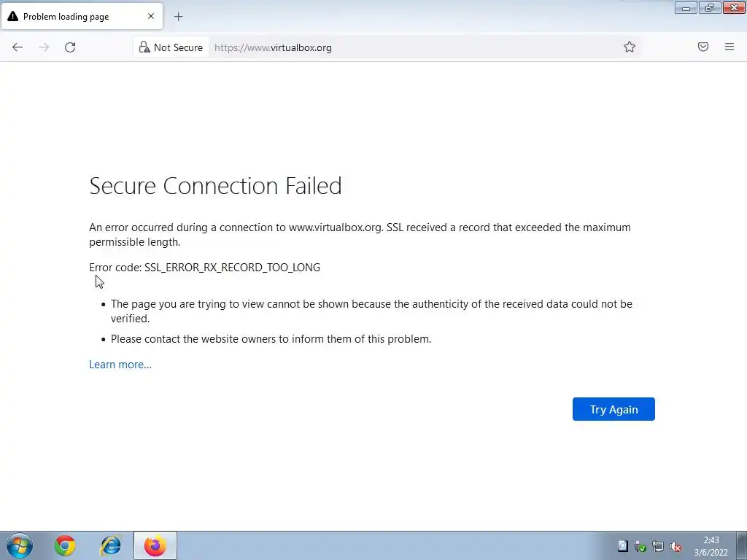Open the network status tray icon
Screen dimensions: 747x560
(x=657, y=546)
